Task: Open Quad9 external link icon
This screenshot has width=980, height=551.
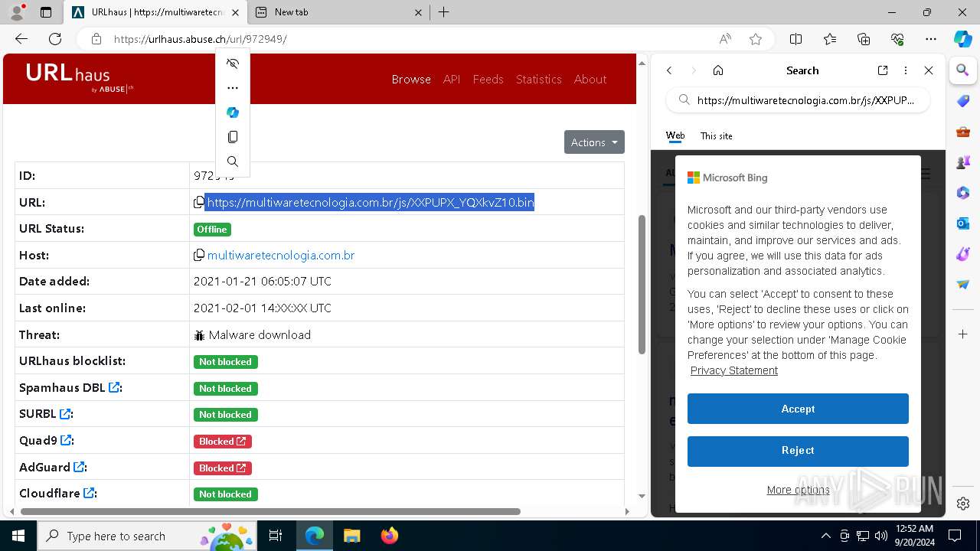Action: click(x=67, y=441)
